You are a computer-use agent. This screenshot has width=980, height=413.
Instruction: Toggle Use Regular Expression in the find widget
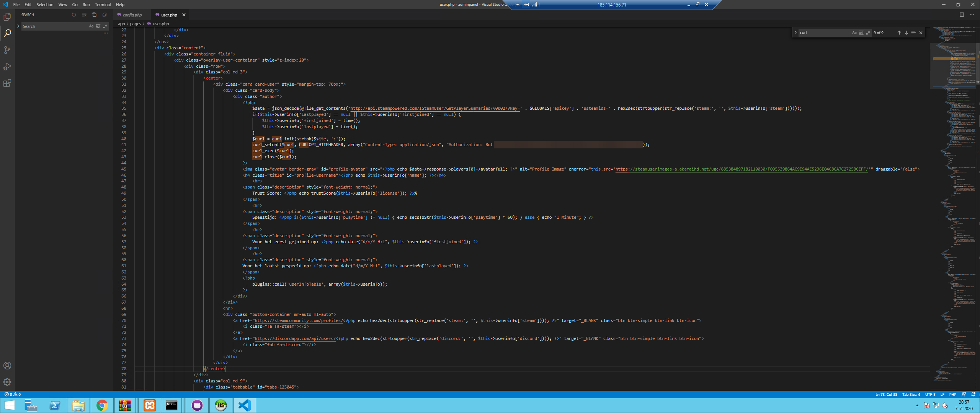pos(868,33)
